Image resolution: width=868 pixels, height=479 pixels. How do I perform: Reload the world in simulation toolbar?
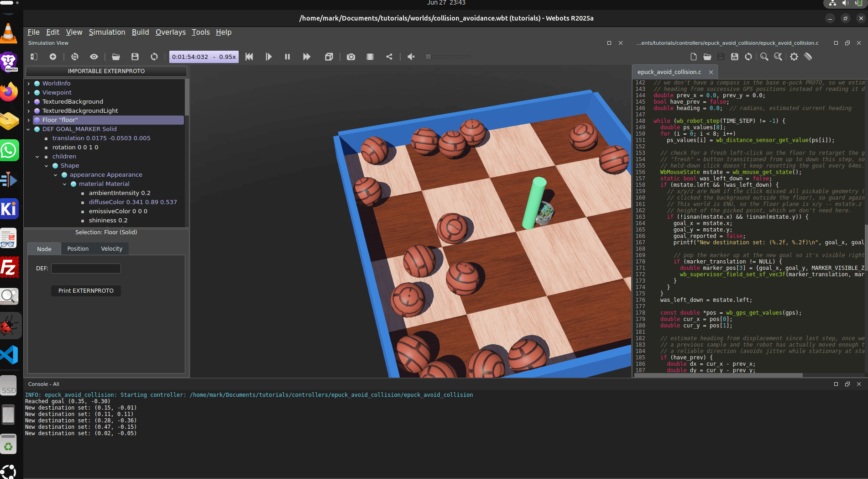(154, 57)
